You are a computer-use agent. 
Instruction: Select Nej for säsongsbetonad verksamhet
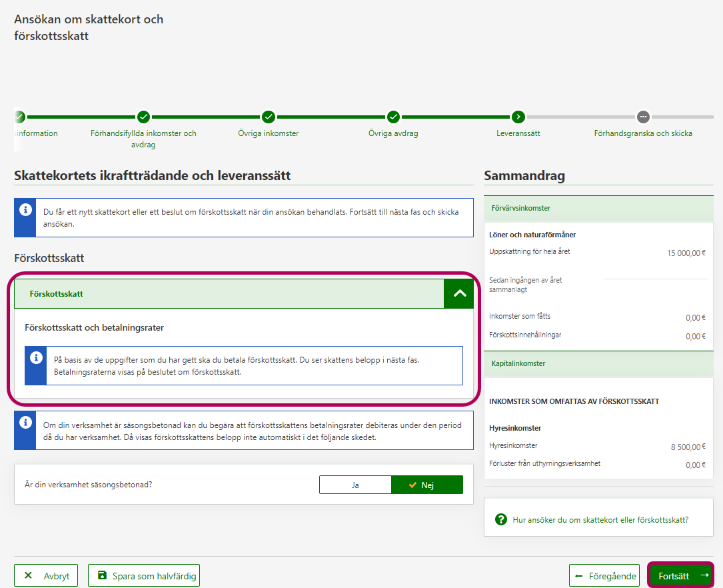(x=427, y=485)
